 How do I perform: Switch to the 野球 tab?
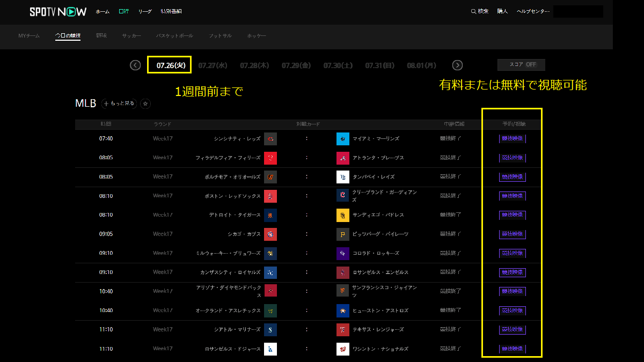coord(101,36)
